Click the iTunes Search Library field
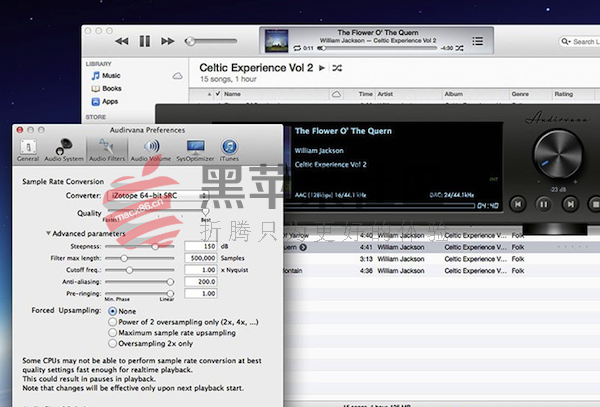Screen dimensions: 600x407 579,41
